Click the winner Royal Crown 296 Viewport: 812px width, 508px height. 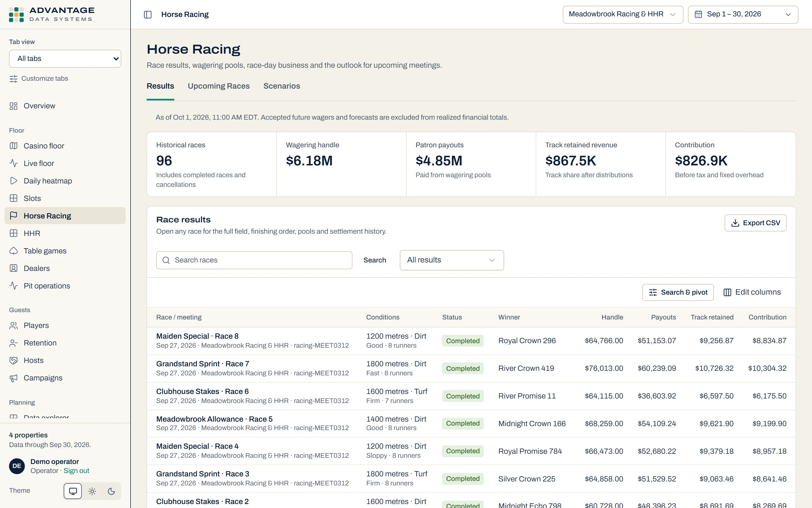(x=527, y=341)
